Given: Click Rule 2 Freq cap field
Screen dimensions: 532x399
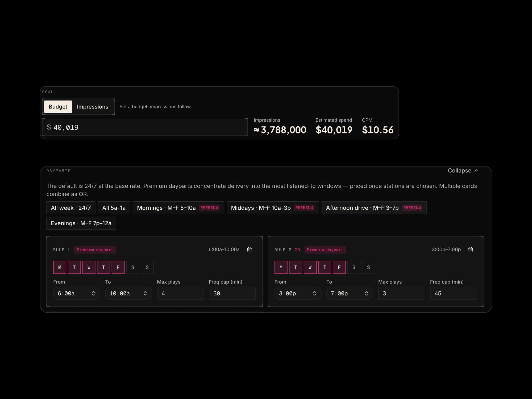Looking at the screenshot, I should pos(454,293).
